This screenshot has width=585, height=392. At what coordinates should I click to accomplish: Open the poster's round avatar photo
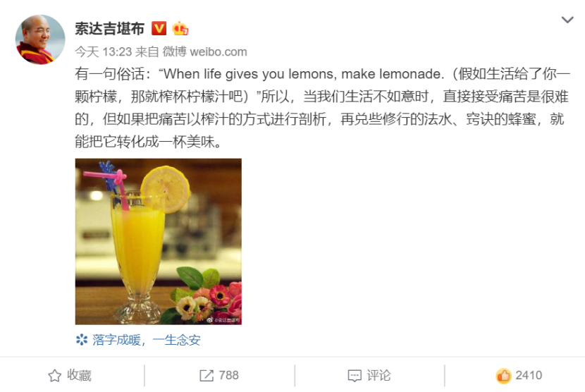(40, 39)
